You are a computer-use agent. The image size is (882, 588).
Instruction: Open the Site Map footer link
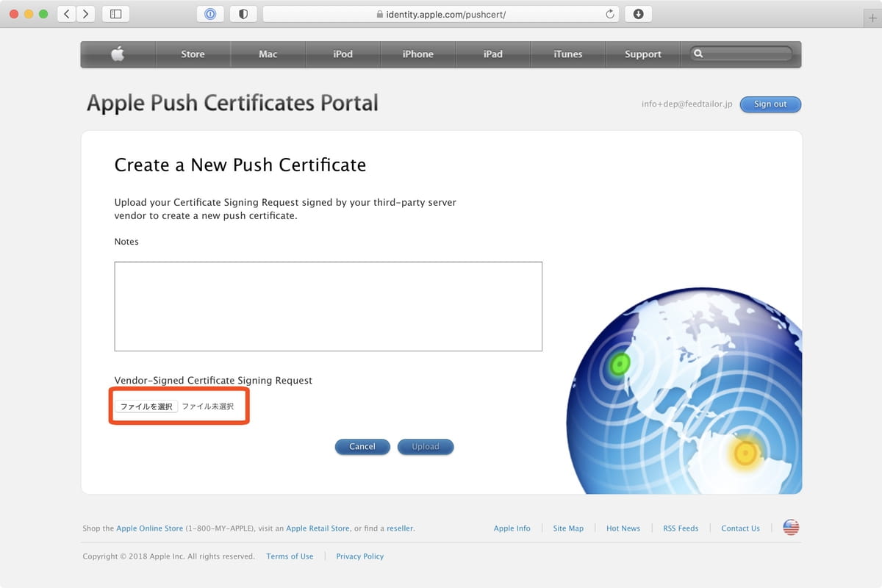point(568,528)
